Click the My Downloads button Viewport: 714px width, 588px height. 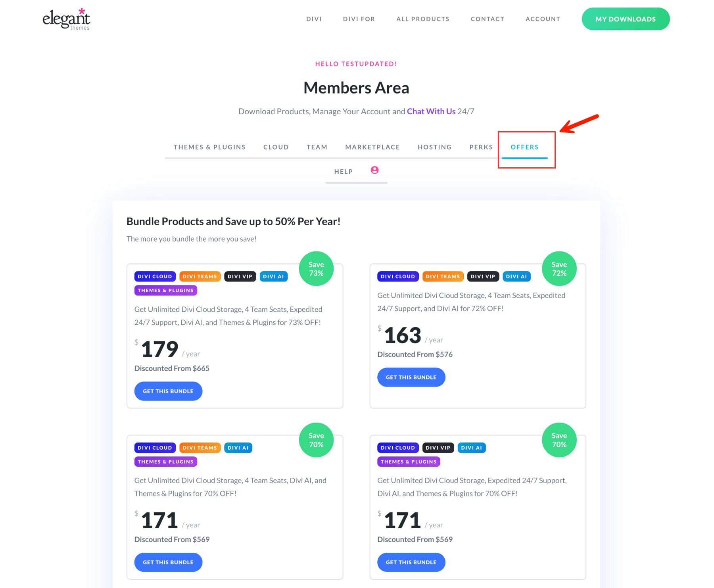pos(626,19)
